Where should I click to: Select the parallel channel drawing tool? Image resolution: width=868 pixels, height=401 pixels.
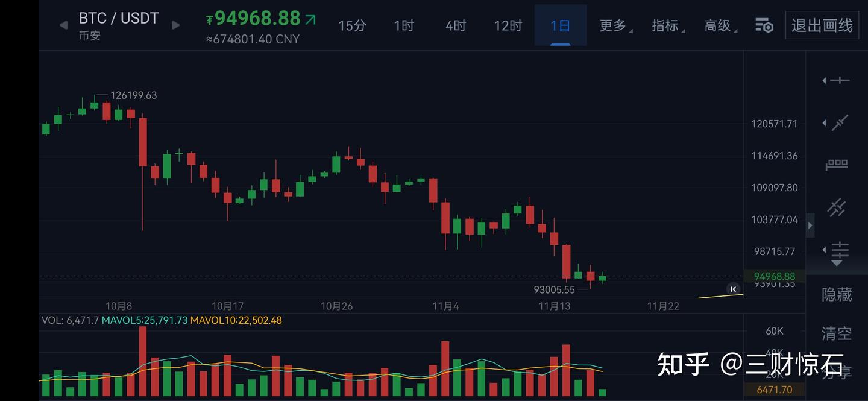[x=837, y=207]
